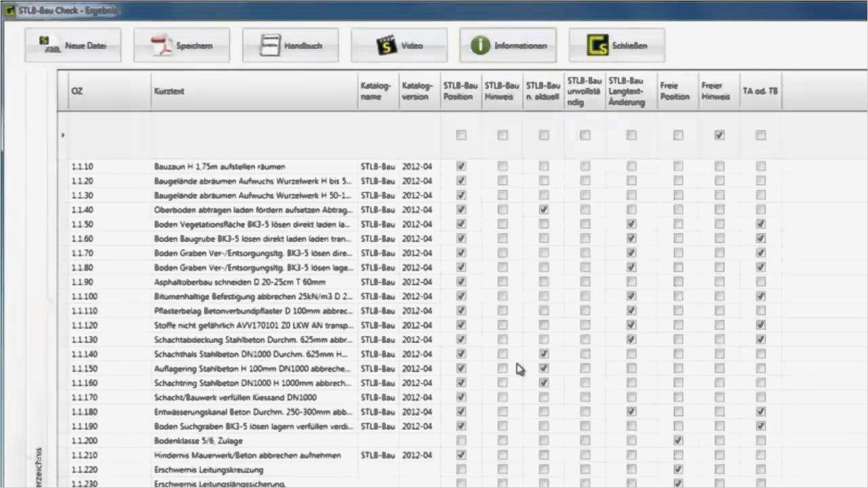Screen dimensions: 868x488
Task: Toggle the TA od. TB checkbox in row 1.1.60
Action: 761,239
